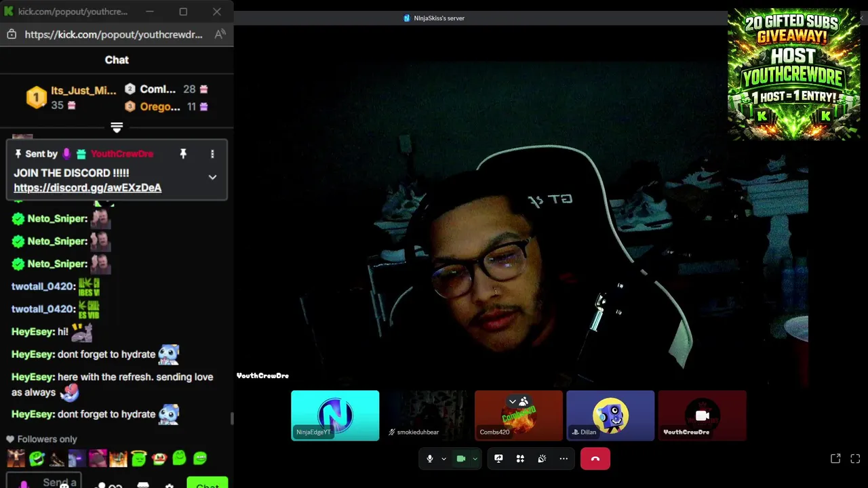Toggle read aloud icon in address bar
The image size is (868, 488).
pyautogui.click(x=220, y=35)
